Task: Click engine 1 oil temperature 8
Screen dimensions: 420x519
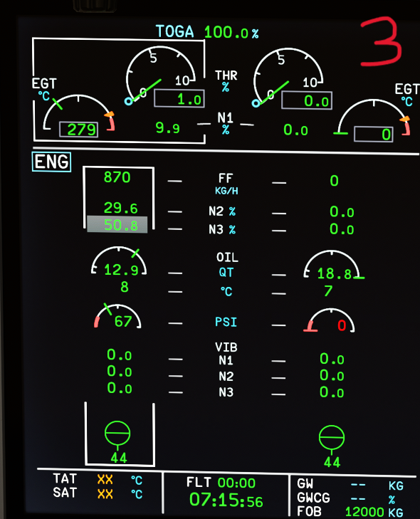Action: [x=125, y=287]
